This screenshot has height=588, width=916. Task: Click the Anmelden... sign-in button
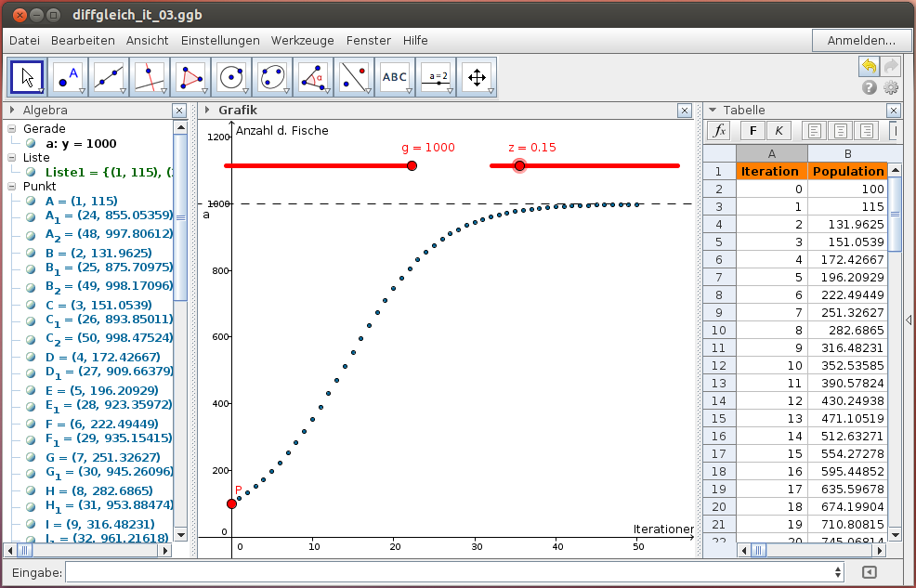click(x=861, y=40)
